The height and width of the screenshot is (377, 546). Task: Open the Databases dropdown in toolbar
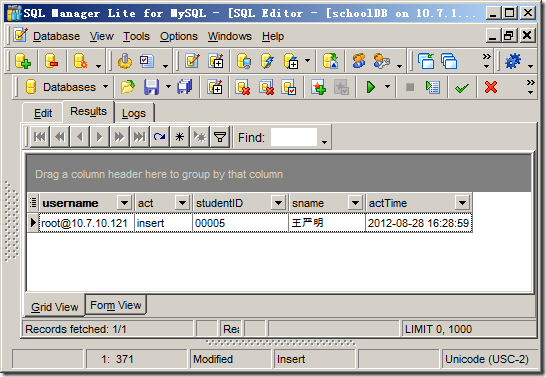tap(67, 87)
